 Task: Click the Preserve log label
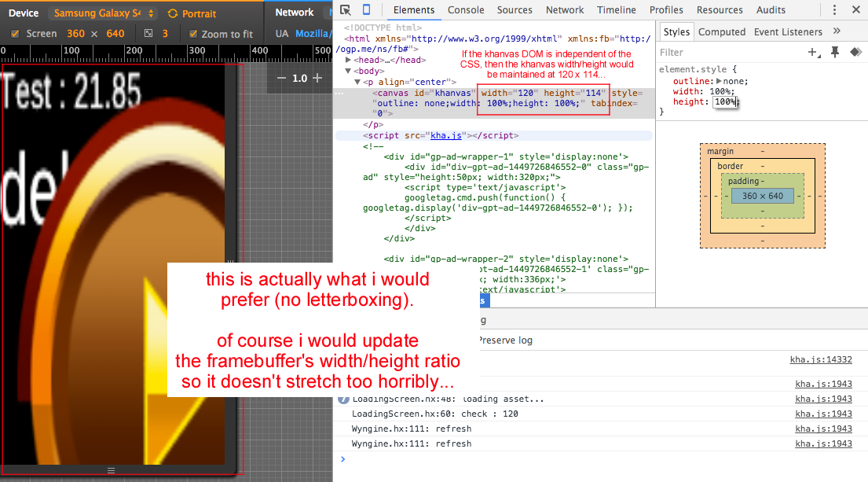506,340
